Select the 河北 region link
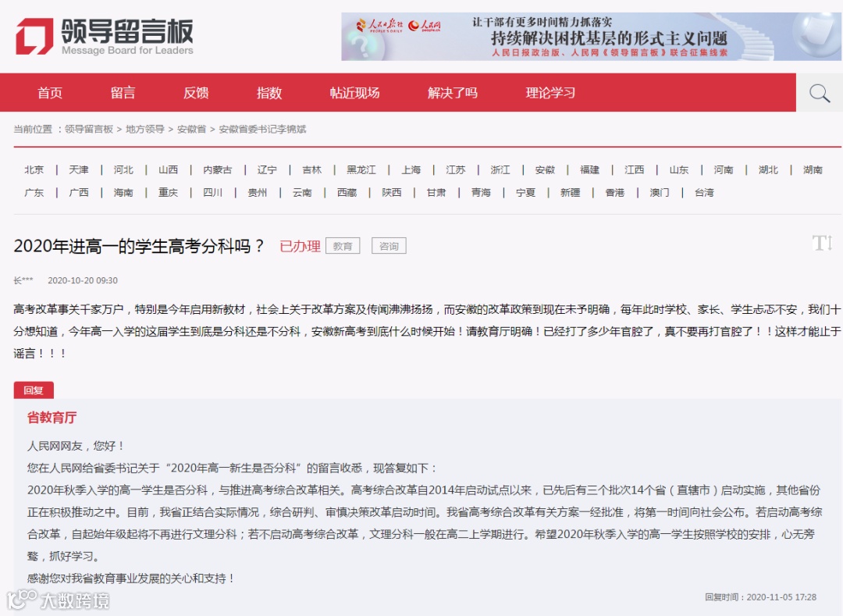Viewport: 843px width, 616px height. (123, 170)
